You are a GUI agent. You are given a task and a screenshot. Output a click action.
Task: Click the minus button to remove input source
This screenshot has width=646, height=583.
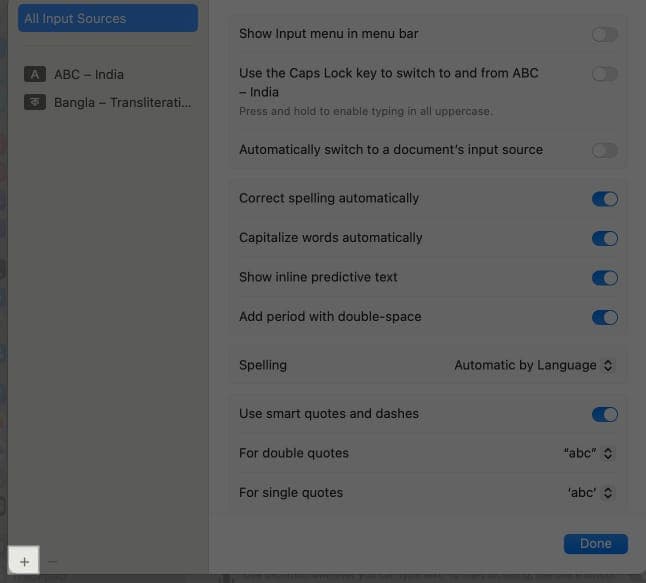(x=52, y=561)
